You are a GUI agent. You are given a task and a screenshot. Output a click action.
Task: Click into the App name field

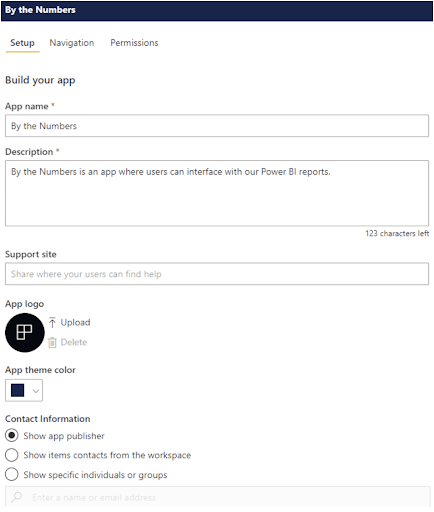pyautogui.click(x=217, y=126)
